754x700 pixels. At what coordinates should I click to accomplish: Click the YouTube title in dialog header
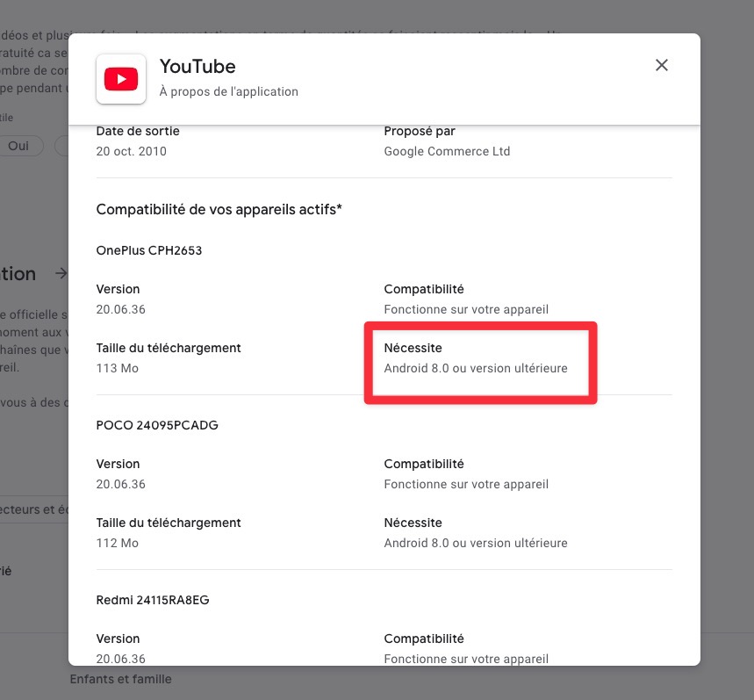pyautogui.click(x=197, y=67)
